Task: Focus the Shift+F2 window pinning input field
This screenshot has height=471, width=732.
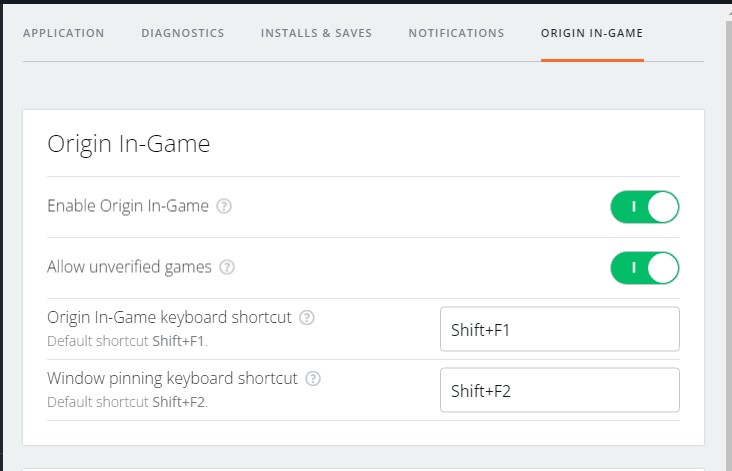Action: [560, 390]
